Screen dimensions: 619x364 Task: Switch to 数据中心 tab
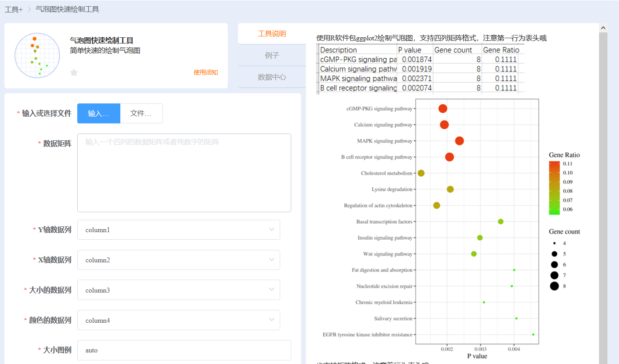(x=272, y=77)
